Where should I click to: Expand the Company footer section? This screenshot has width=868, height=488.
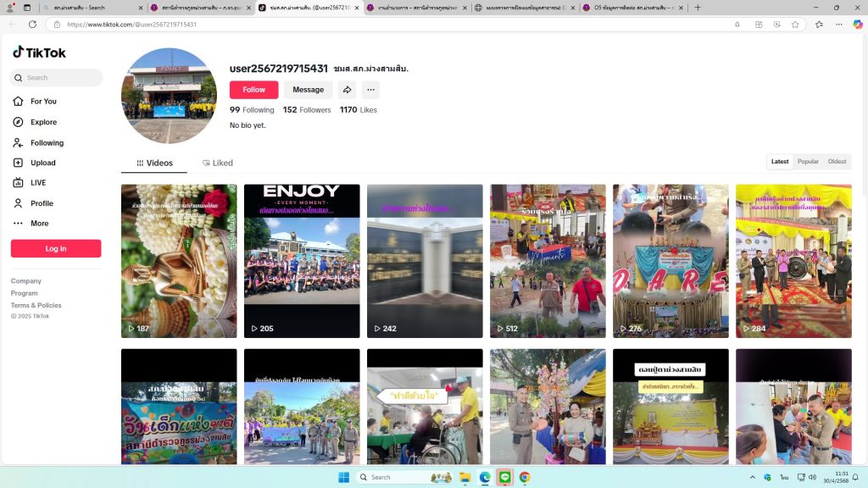point(26,281)
